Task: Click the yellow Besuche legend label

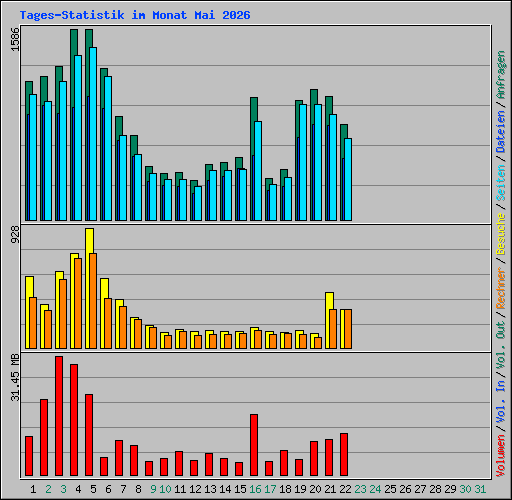Action: click(501, 234)
